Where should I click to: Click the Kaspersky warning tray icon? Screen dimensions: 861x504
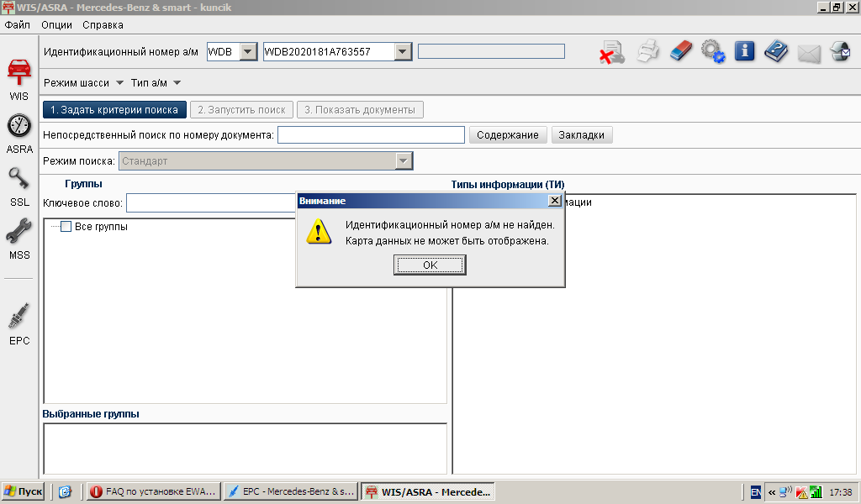tap(801, 492)
